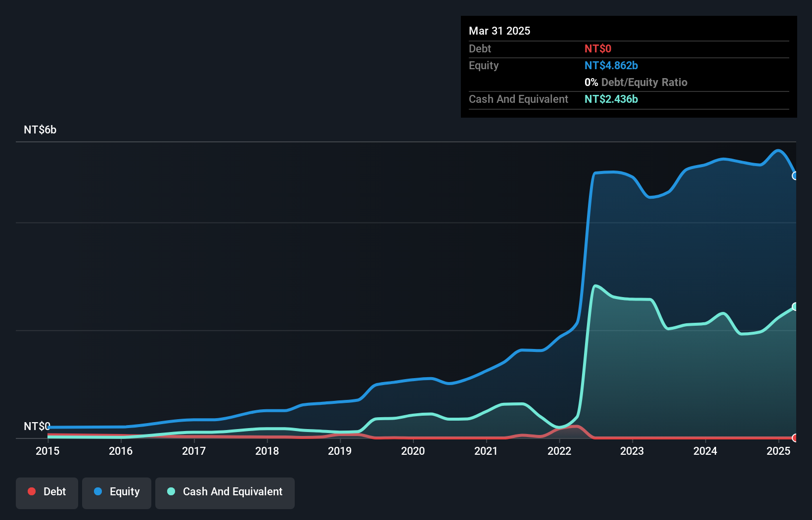The height and width of the screenshot is (520, 812).
Task: Click the Mar 31 2025 tooltip date
Action: (x=499, y=31)
